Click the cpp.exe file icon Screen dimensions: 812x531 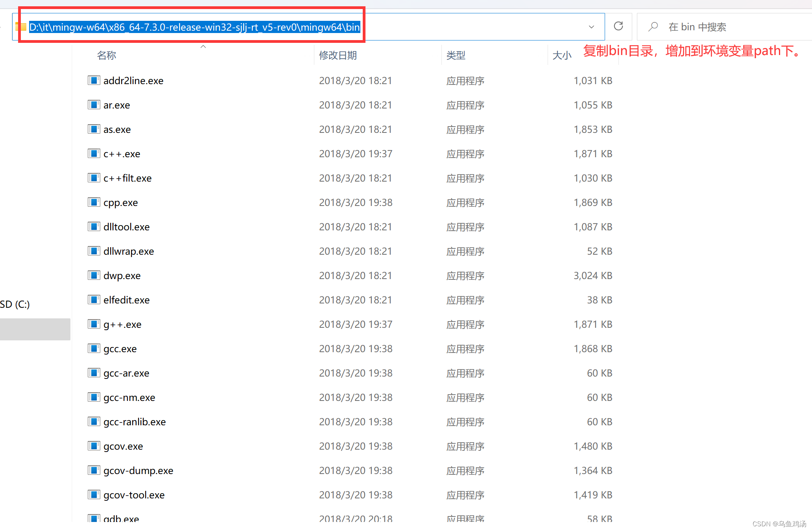94,202
